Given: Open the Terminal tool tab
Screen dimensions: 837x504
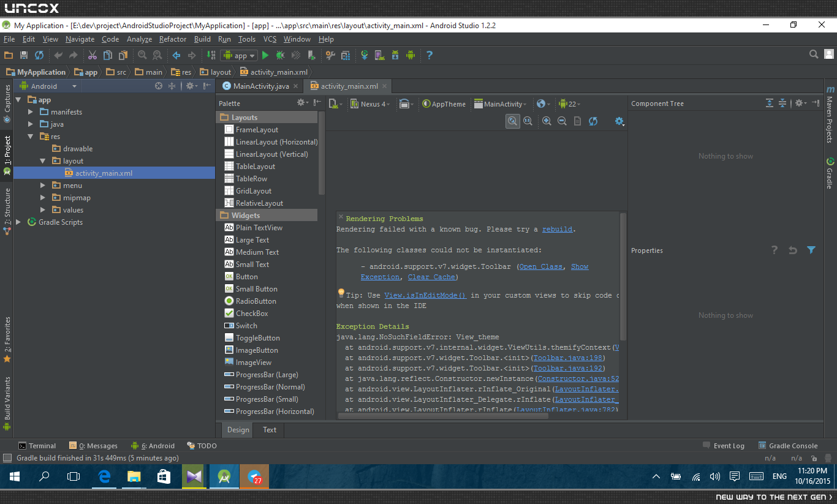Looking at the screenshot, I should pos(37,446).
